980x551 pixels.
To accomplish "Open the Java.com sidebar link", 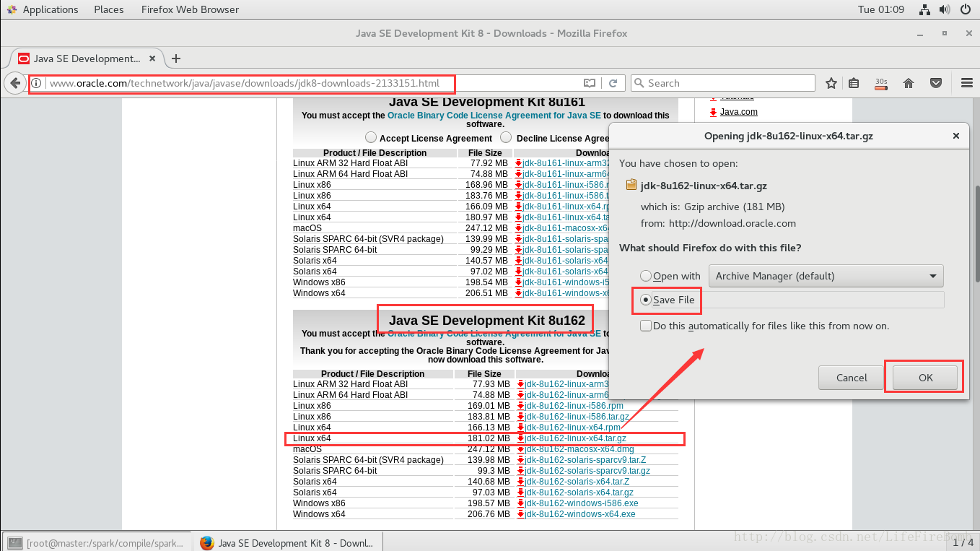I will coord(739,112).
